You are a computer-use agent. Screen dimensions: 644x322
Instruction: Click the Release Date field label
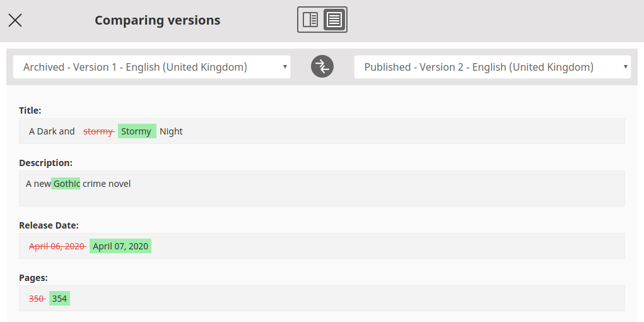coord(49,225)
